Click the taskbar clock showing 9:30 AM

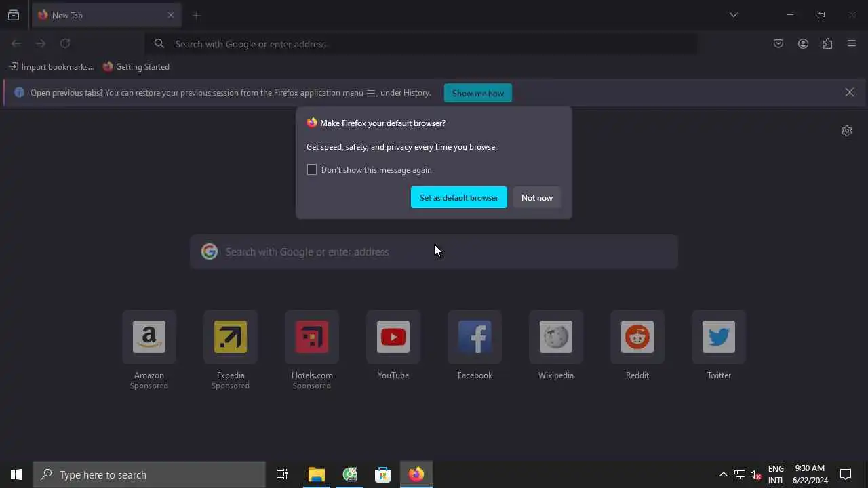click(x=810, y=474)
